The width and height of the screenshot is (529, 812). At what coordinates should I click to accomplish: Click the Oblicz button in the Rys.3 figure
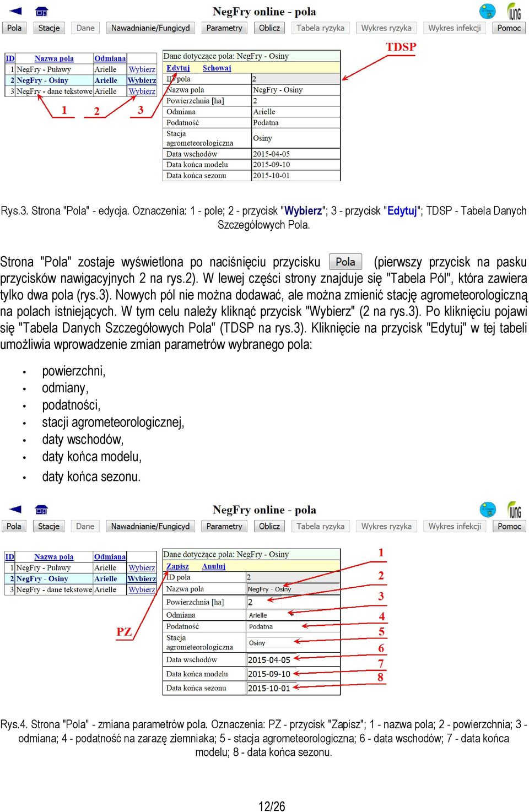(269, 28)
